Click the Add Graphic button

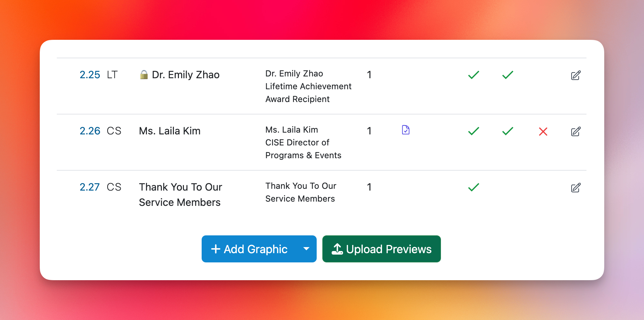coord(249,249)
